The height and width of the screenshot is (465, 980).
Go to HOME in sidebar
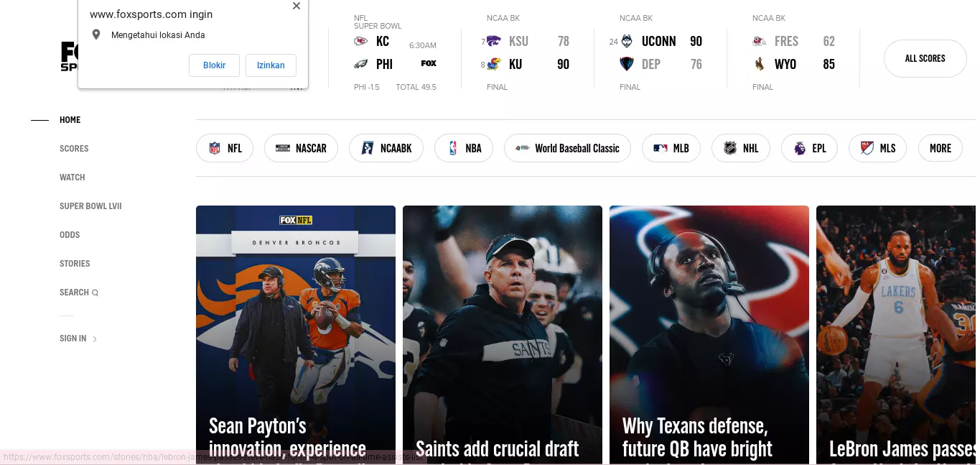(x=70, y=120)
